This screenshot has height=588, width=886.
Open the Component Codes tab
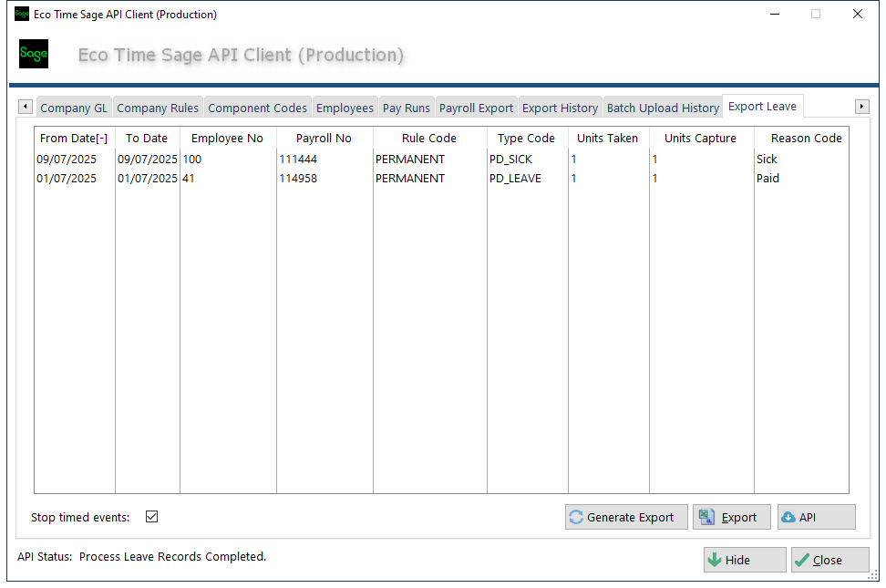[257, 108]
